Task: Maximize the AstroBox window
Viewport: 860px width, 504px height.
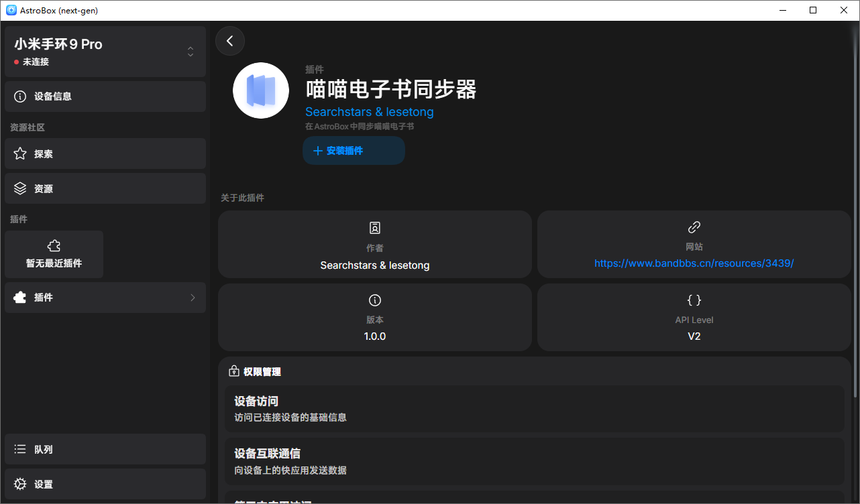Action: click(813, 10)
